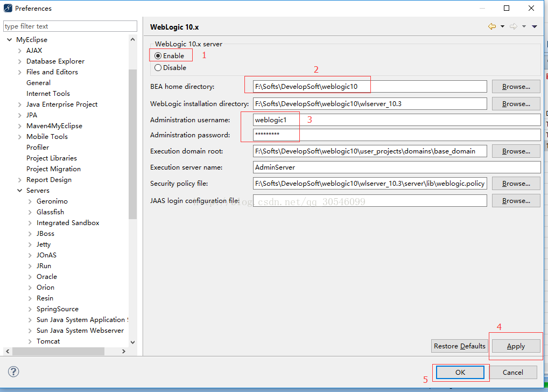
Task: Select JRun server entry
Action: pos(44,266)
